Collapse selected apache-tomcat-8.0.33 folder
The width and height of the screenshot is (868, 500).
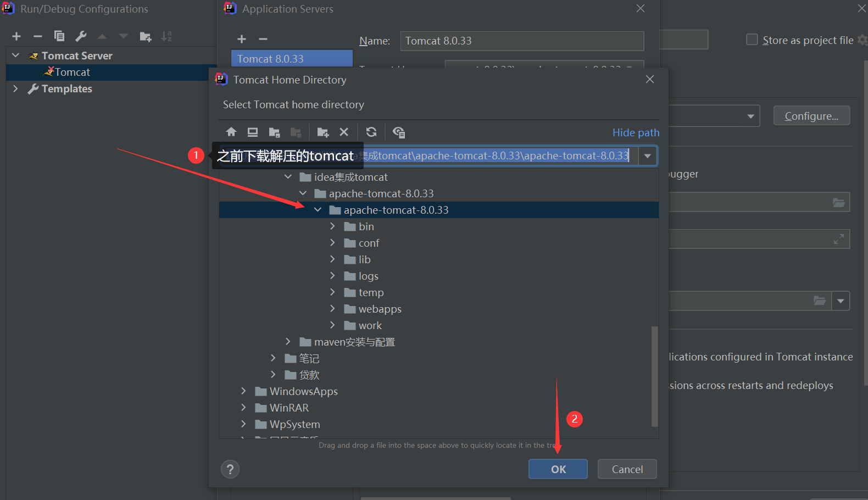(x=318, y=210)
